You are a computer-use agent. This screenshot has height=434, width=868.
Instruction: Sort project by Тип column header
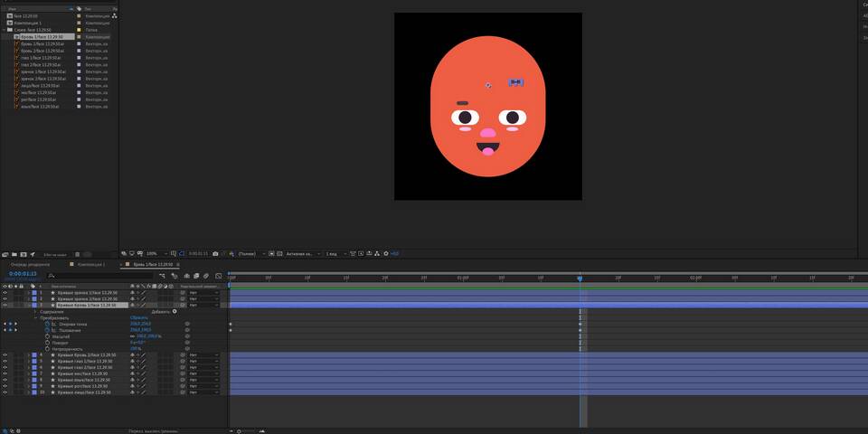point(88,9)
